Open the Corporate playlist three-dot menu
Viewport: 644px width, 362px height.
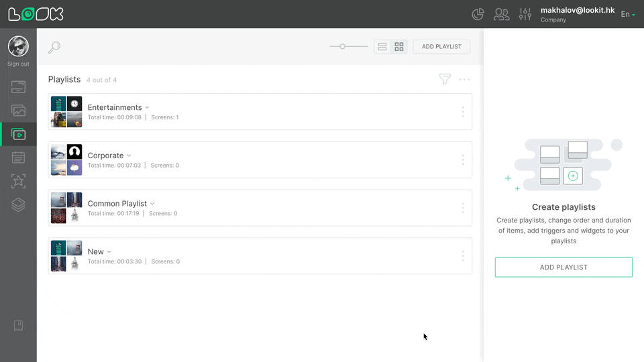point(463,160)
